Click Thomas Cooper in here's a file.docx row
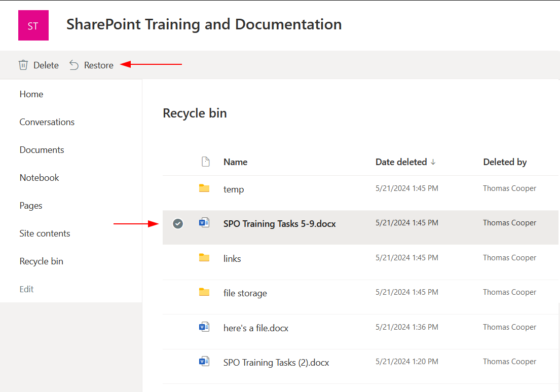The image size is (560, 392). point(510,327)
